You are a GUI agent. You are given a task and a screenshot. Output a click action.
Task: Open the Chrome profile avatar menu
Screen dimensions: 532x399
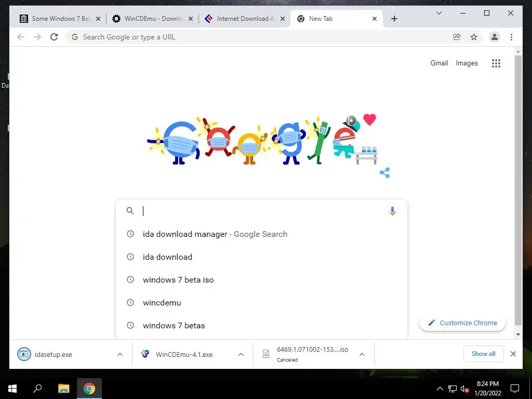point(495,37)
